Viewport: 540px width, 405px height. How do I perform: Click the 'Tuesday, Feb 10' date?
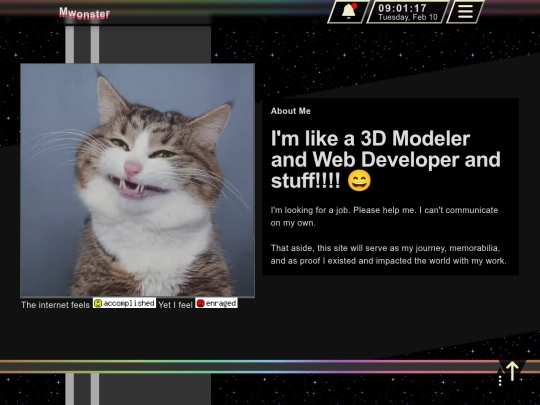(408, 17)
